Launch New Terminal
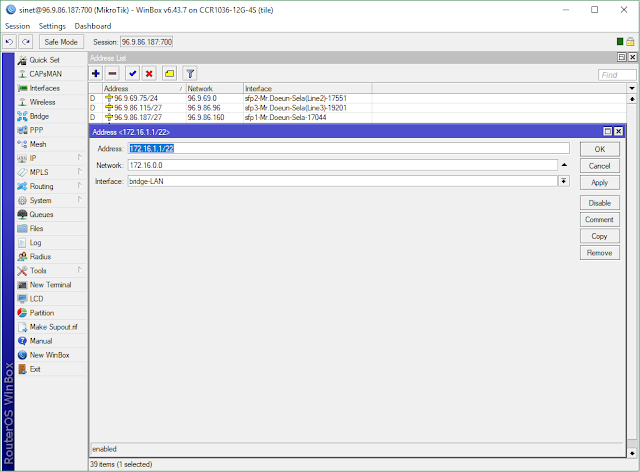The image size is (640, 472). [51, 285]
